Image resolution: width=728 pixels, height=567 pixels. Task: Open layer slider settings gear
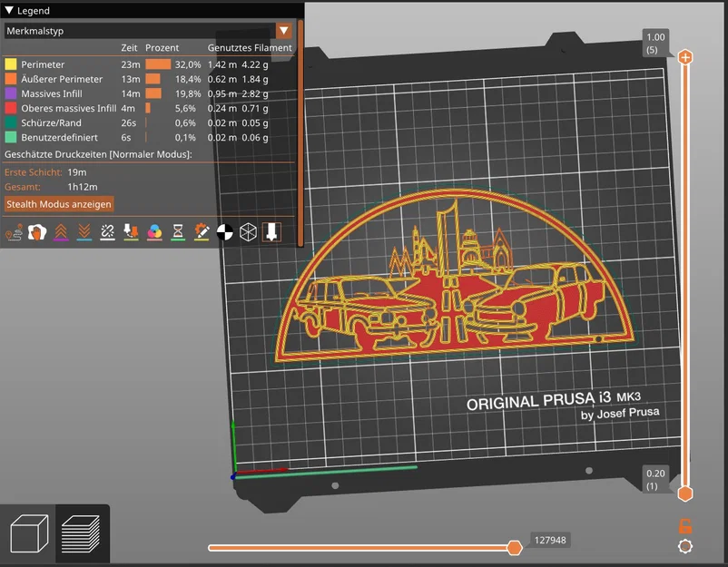click(685, 546)
